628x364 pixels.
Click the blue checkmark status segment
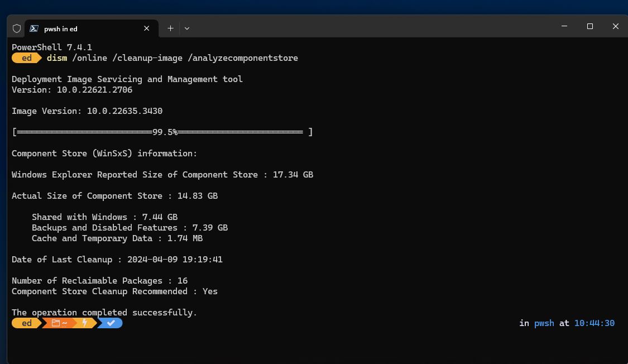pyautogui.click(x=111, y=323)
